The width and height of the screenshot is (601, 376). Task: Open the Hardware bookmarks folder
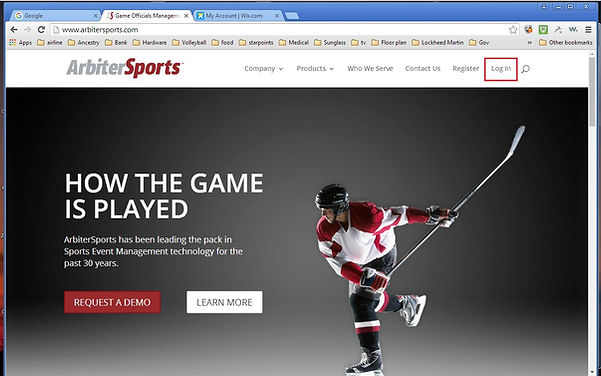pyautogui.click(x=150, y=43)
